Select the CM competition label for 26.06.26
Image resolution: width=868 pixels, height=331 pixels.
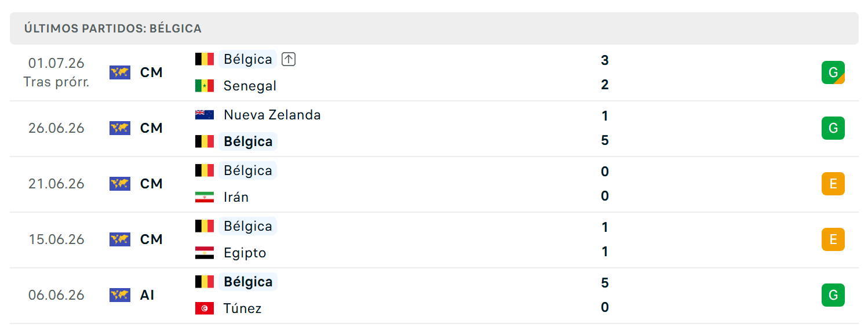pyautogui.click(x=151, y=128)
